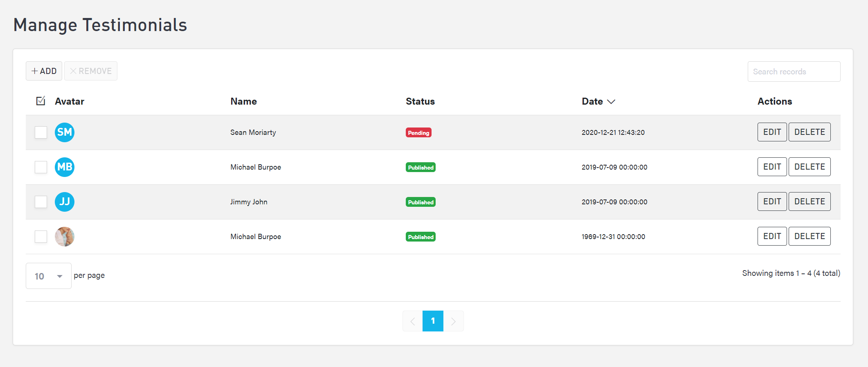868x367 pixels.
Task: Go to next page arrow
Action: coord(453,321)
